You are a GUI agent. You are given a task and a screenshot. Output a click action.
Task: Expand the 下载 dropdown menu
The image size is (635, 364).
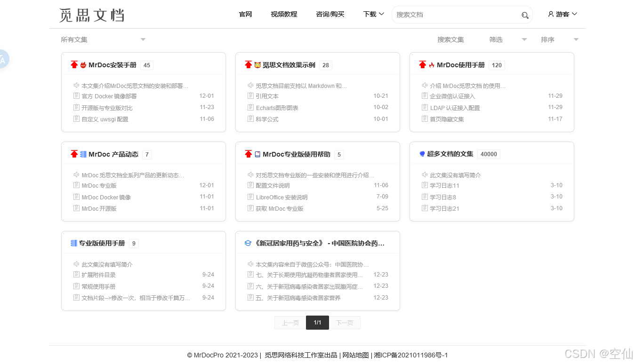[x=373, y=14]
